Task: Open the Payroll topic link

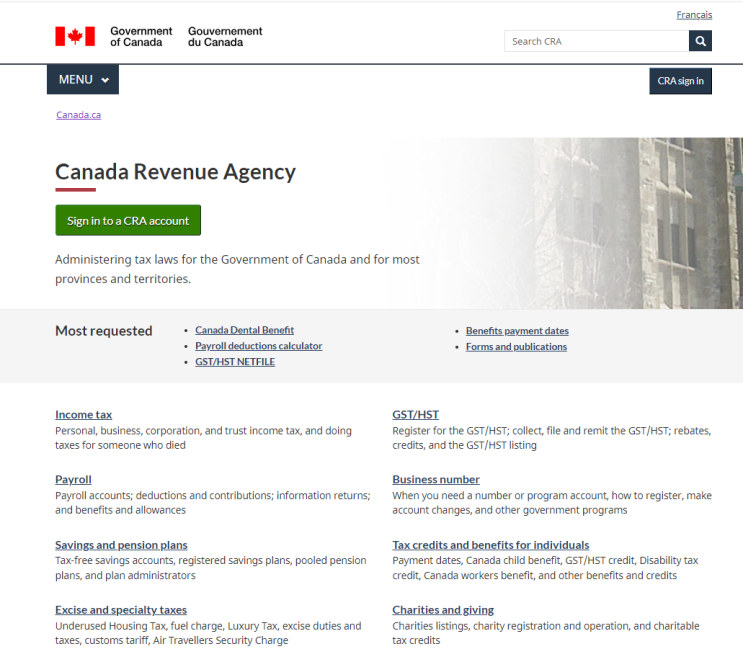Action: 73,479
